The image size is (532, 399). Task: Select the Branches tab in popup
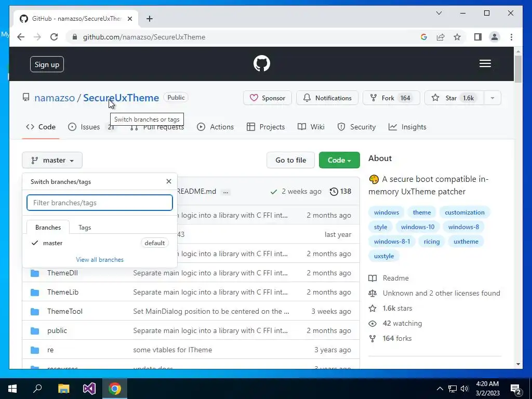point(48,228)
